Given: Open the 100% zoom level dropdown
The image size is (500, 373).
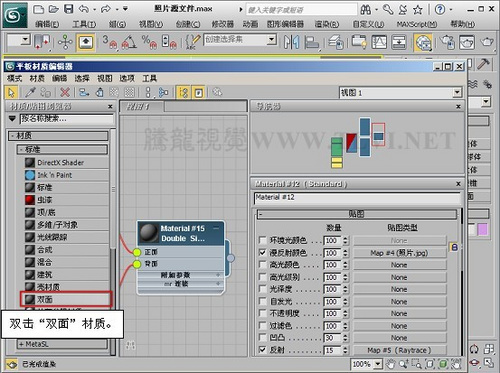Looking at the screenshot, I should tap(378, 364).
